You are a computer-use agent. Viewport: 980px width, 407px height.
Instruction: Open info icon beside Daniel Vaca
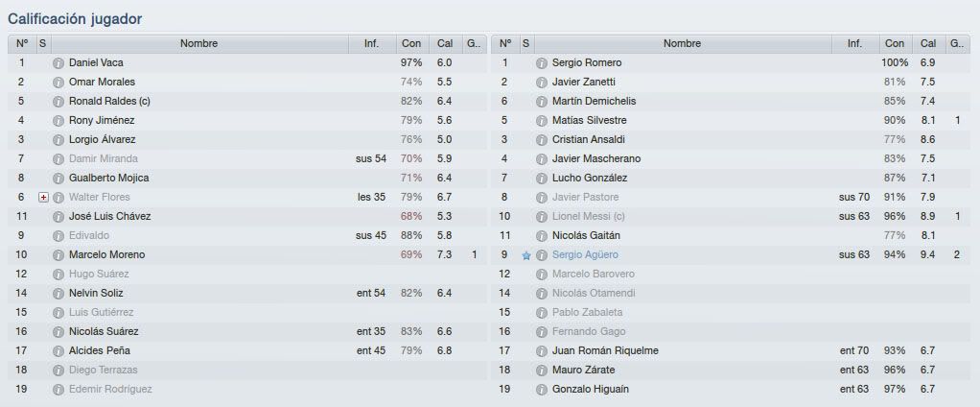click(58, 63)
